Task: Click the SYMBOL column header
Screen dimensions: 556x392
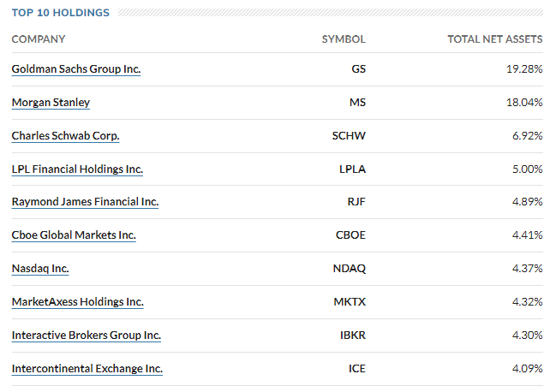Action: click(x=344, y=39)
